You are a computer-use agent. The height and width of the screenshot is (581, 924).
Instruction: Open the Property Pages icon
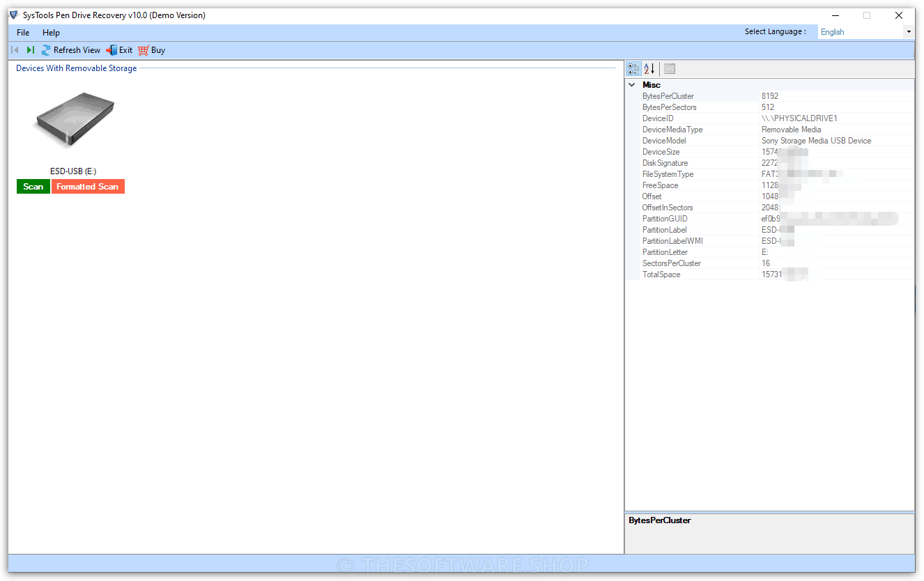point(670,69)
